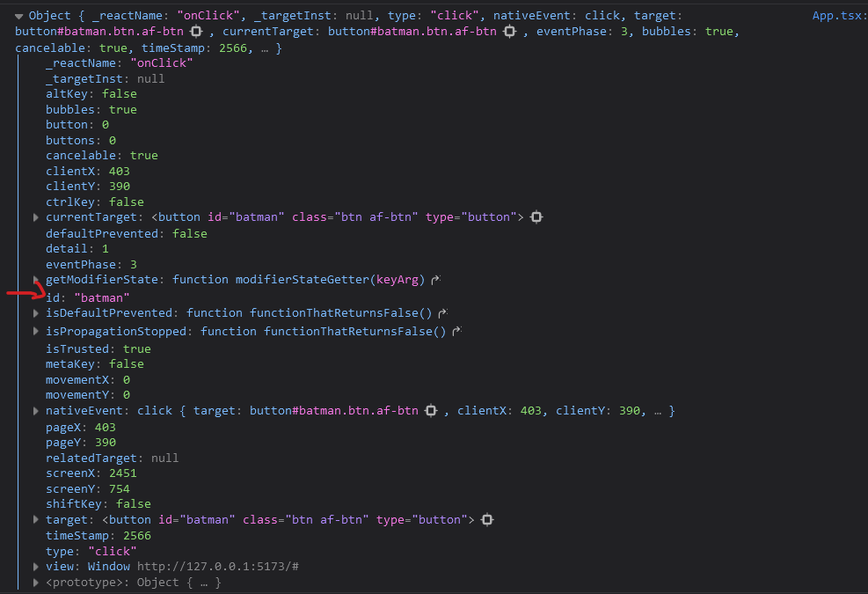868x594 pixels.
Task: Select the 'defaultPrevented: false' row
Action: tap(127, 234)
